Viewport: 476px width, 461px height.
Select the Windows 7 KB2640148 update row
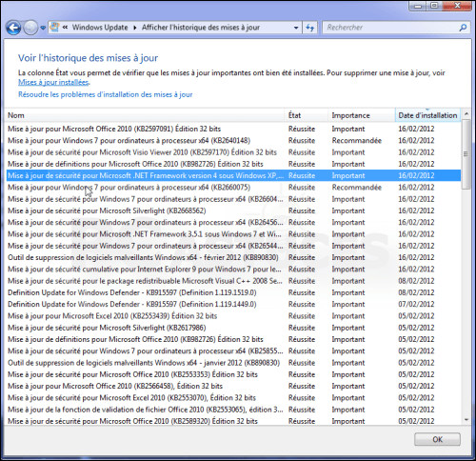tap(233, 140)
